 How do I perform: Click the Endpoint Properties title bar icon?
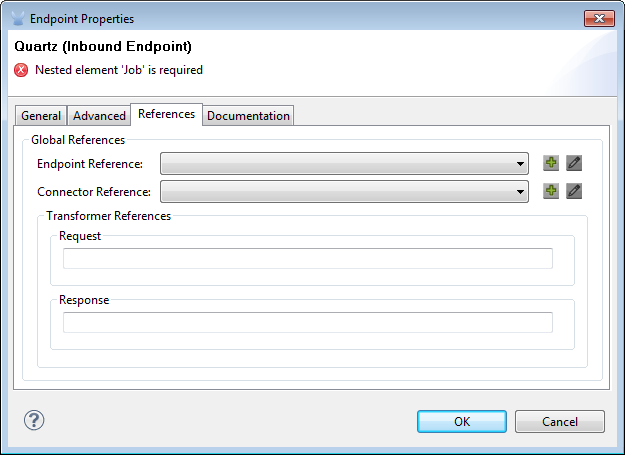[18, 18]
